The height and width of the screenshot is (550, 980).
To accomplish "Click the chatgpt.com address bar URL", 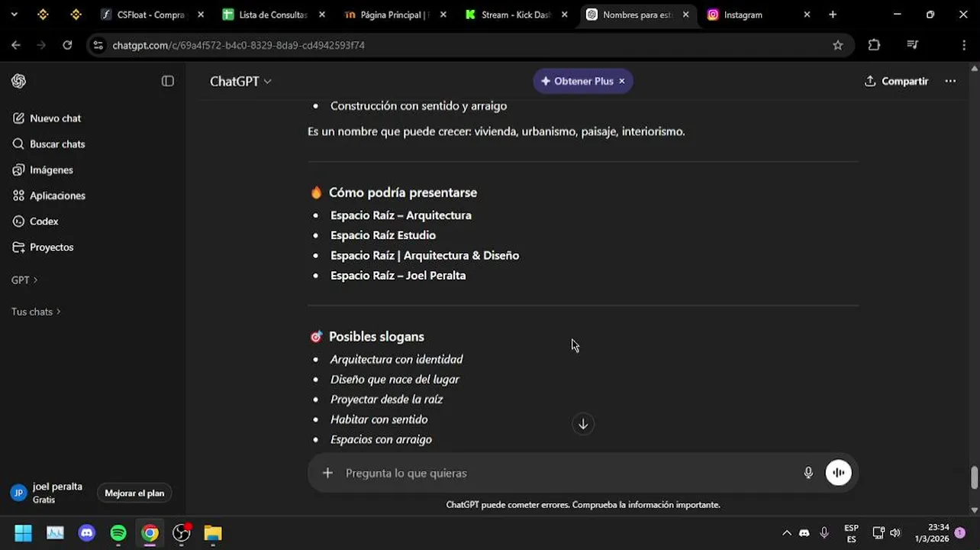I will 238,45.
